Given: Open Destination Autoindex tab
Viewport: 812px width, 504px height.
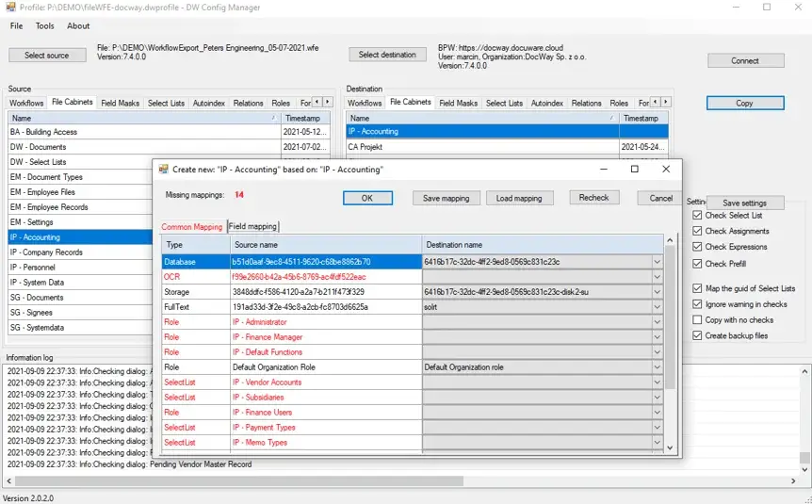Looking at the screenshot, I should (x=547, y=103).
